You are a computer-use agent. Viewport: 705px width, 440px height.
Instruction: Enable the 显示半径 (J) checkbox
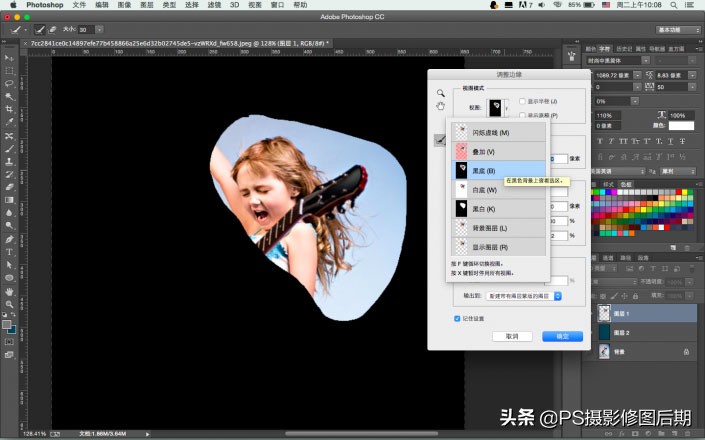click(523, 101)
